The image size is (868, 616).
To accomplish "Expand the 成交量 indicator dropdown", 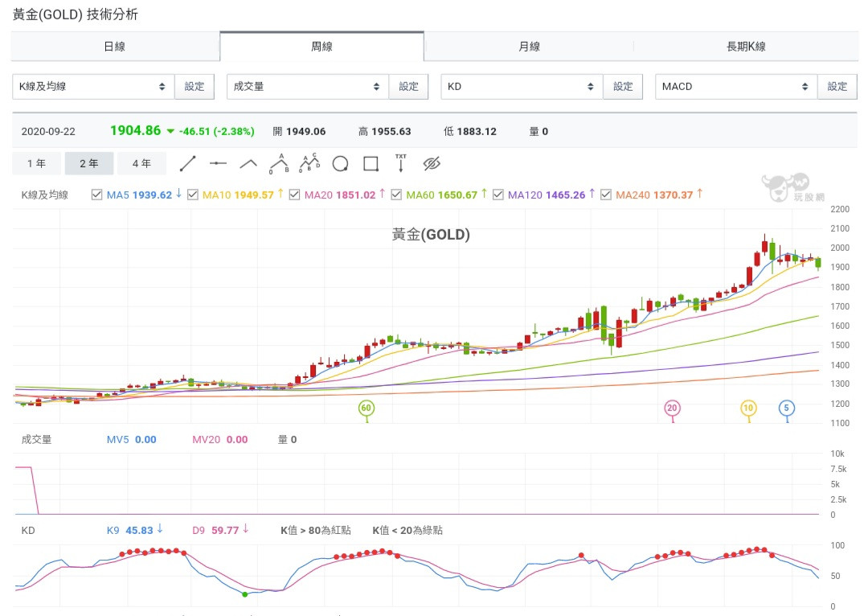I will (307, 87).
